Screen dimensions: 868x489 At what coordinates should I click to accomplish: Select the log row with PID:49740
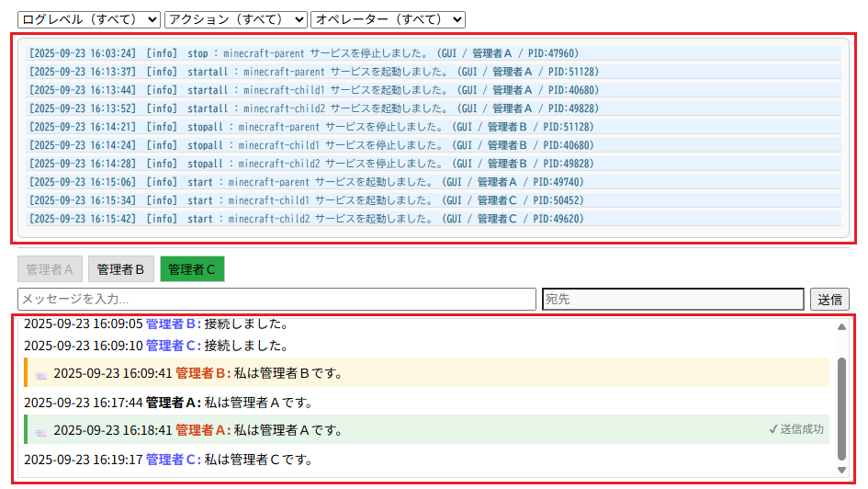pos(434,182)
